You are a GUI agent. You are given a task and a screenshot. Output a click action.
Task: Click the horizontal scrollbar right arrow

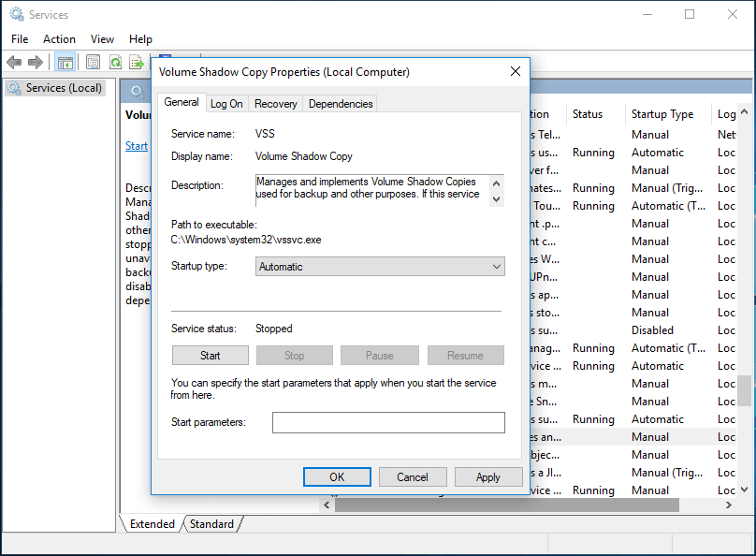click(x=729, y=505)
